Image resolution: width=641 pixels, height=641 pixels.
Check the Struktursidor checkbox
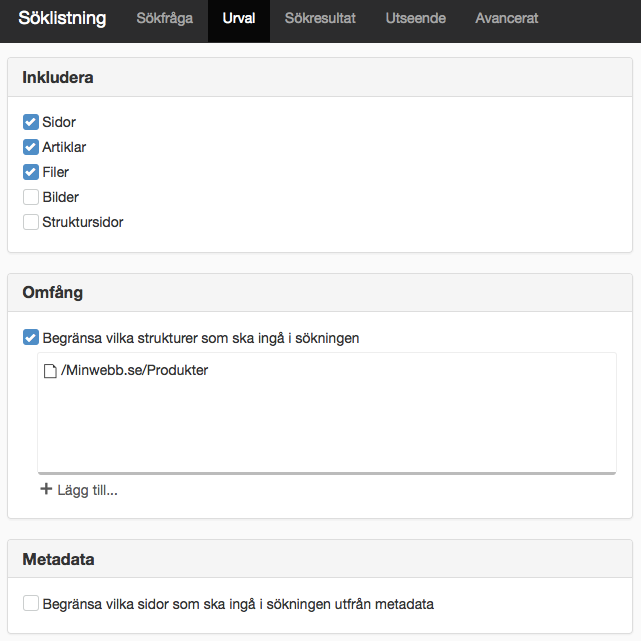point(31,222)
